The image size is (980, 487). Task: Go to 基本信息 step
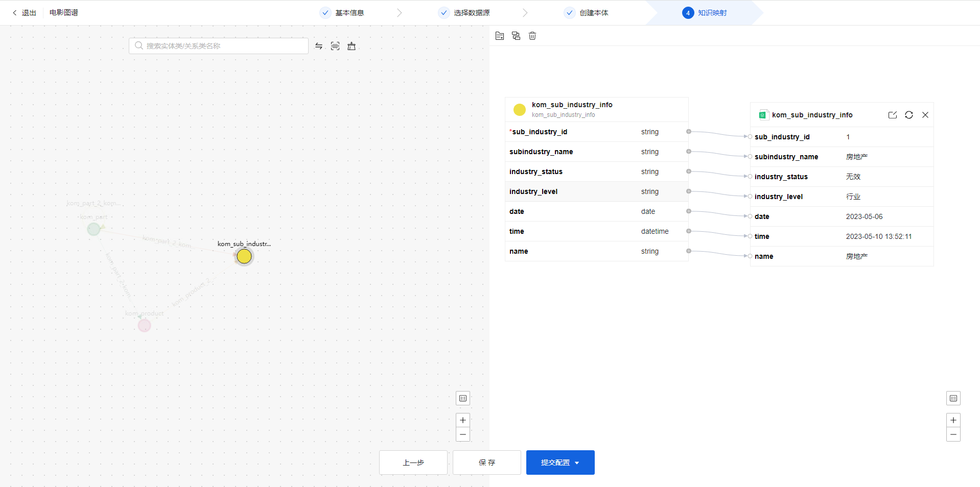[x=349, y=13]
